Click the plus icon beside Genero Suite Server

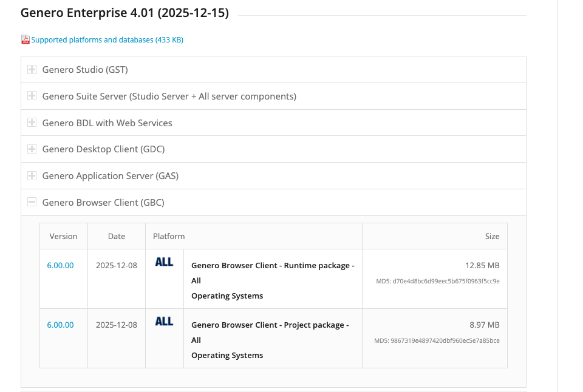click(32, 96)
